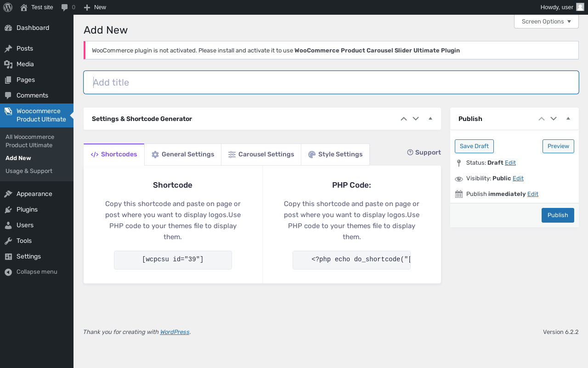Click the WordPress logo icon
The width and height of the screenshot is (588, 368).
(x=8, y=7)
